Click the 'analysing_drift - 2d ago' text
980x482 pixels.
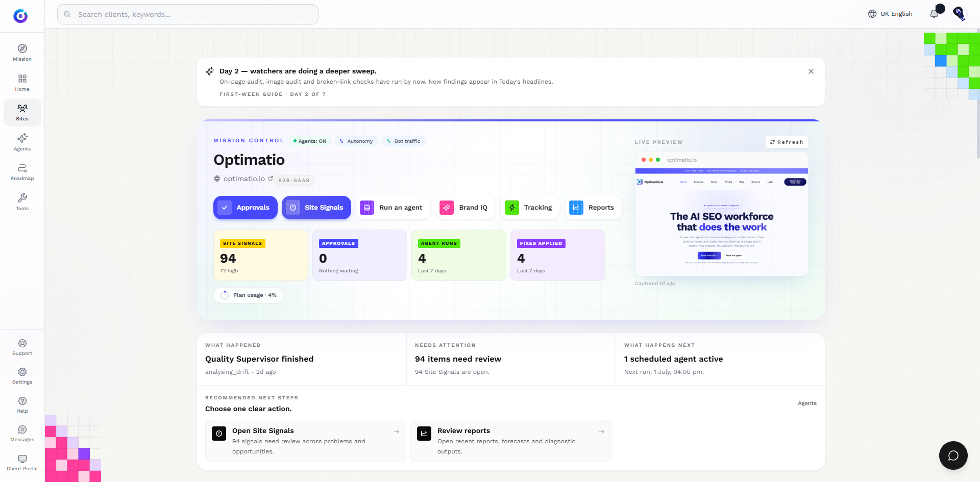(x=240, y=372)
